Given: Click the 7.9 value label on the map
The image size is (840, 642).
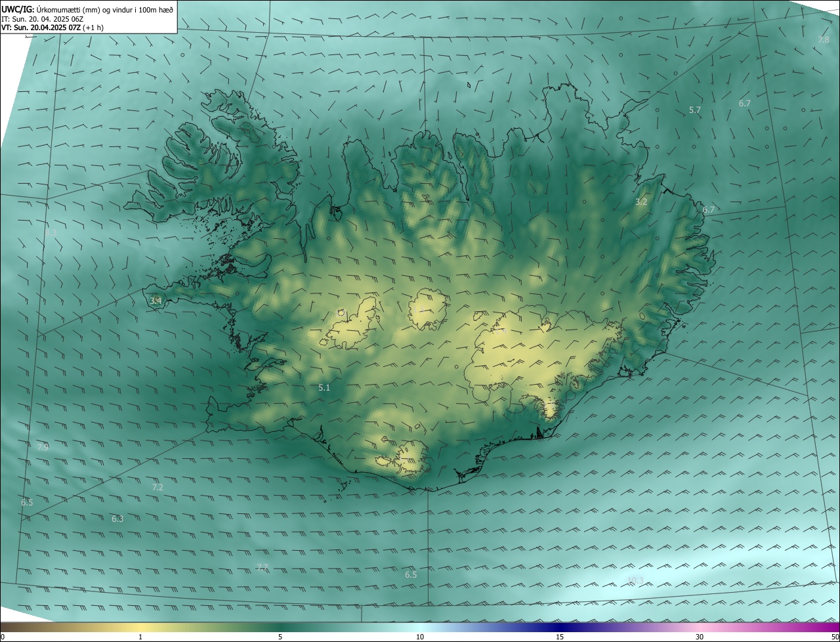Looking at the screenshot, I should (x=43, y=447).
